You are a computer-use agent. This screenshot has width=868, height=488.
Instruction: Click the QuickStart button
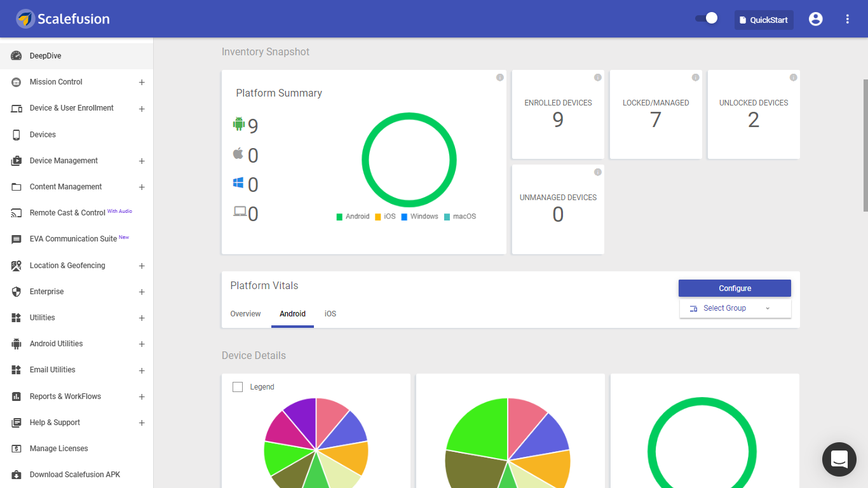764,20
